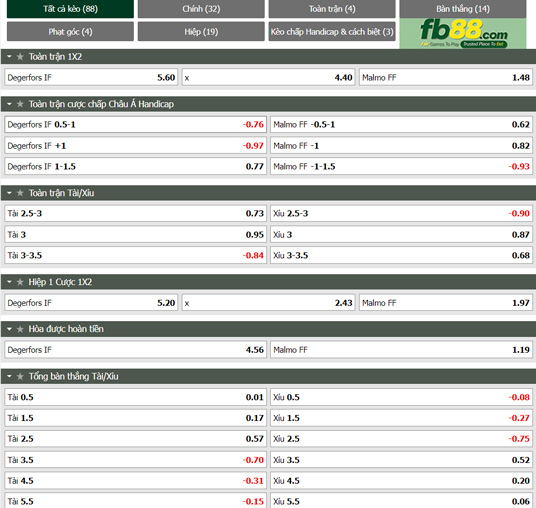
Task: Choose Xỉu 5.5 at 0.06
Action: point(401,501)
